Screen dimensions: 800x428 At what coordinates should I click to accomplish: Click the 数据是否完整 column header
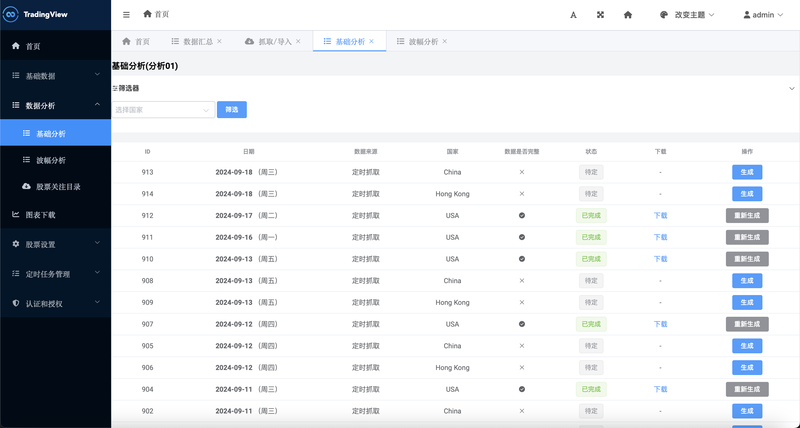point(522,152)
